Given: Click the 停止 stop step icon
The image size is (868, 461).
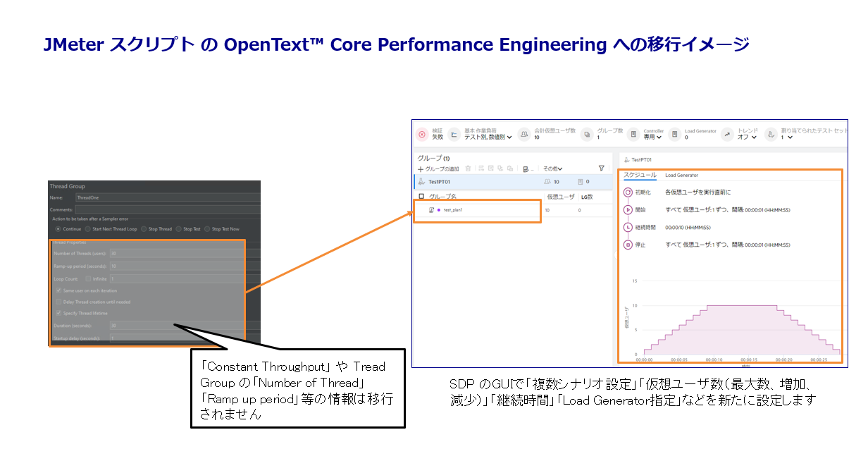Looking at the screenshot, I should pos(628,245).
